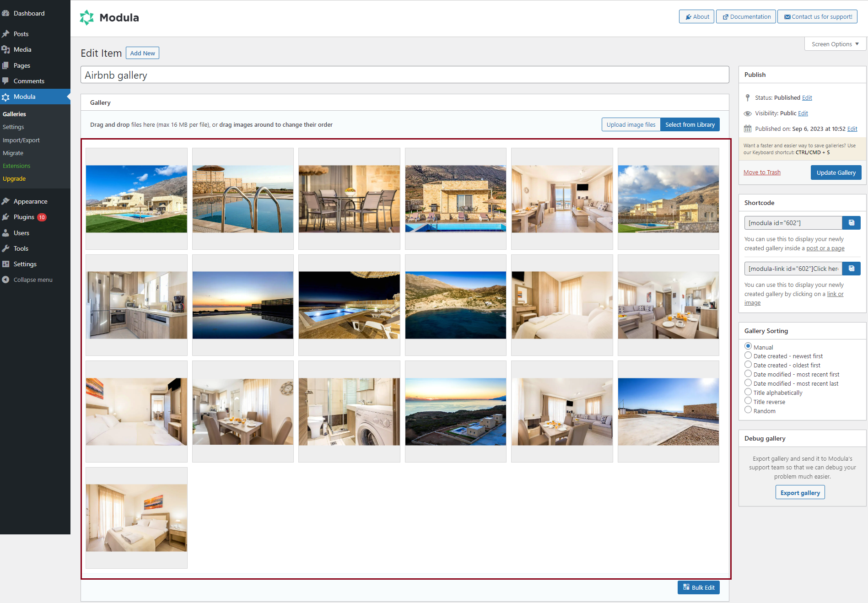Select the washing machine bathroom thumbnail
The height and width of the screenshot is (603, 868).
click(349, 412)
